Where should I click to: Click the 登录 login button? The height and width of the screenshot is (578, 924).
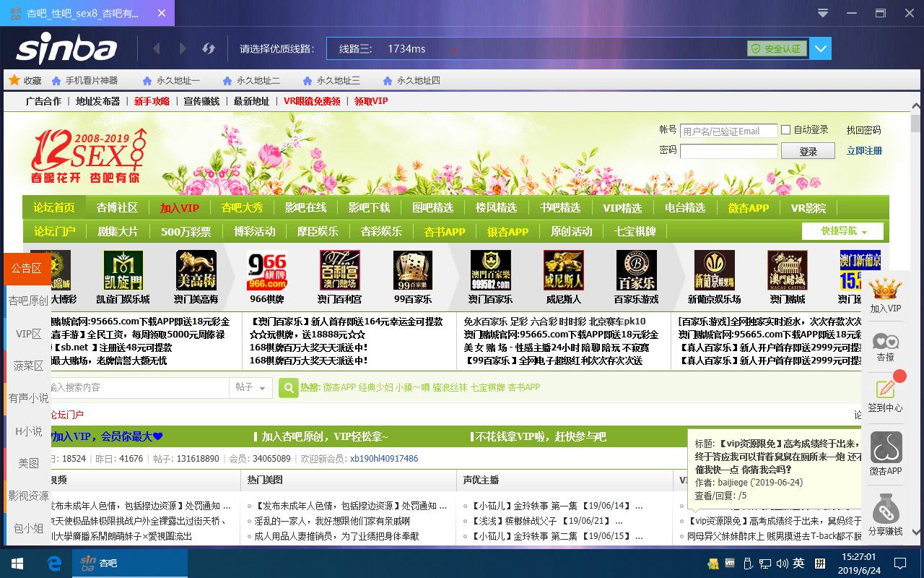(808, 151)
